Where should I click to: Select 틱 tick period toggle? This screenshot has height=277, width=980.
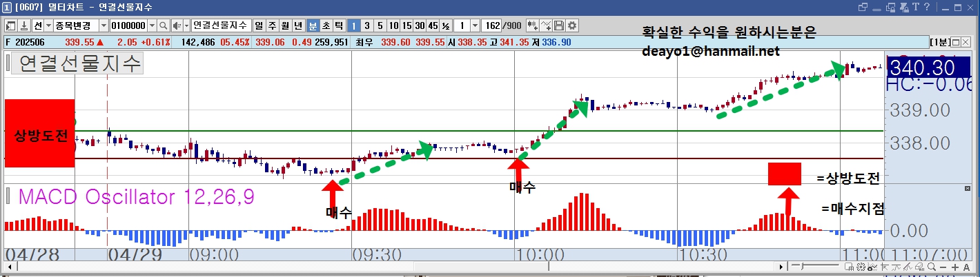[x=339, y=25]
